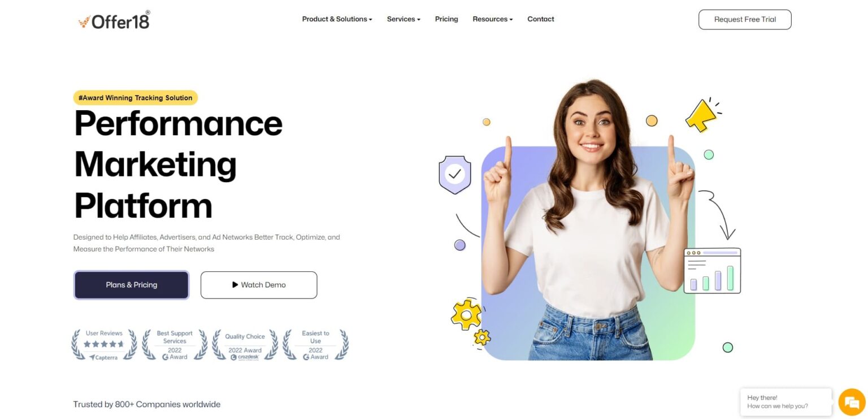Open the Services dropdown menu
Viewport: 868px width, 419px height.
pyautogui.click(x=403, y=19)
